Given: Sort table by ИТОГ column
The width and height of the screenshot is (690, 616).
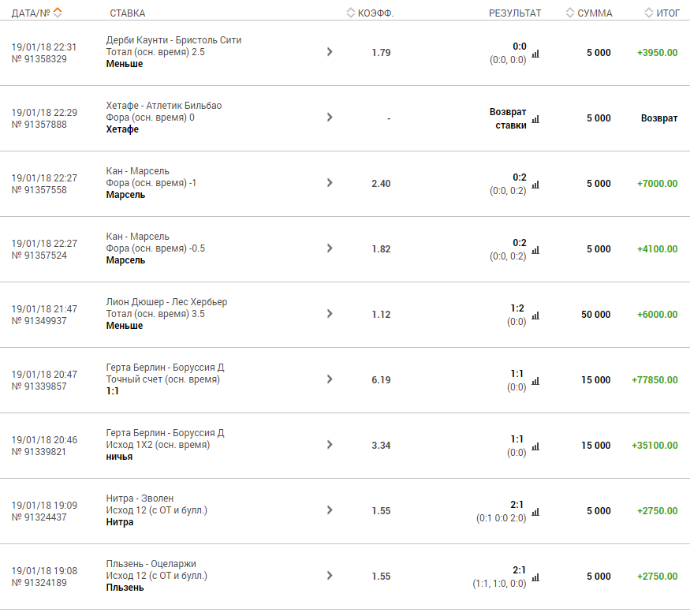Looking at the screenshot, I should click(662, 13).
